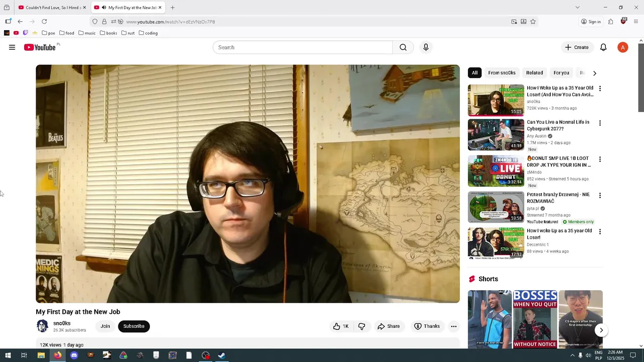The width and height of the screenshot is (644, 362).
Task: Select the From sno0ks chip
Action: [x=502, y=73]
